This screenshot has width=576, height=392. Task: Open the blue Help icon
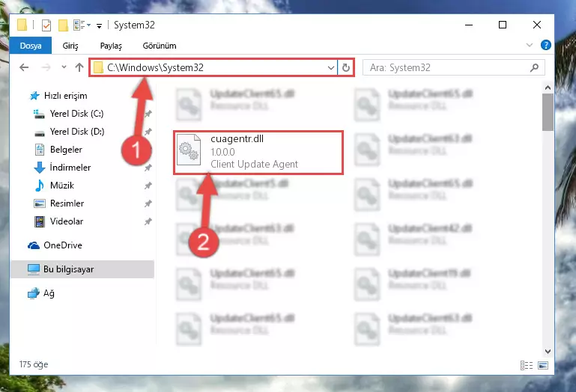coord(545,45)
